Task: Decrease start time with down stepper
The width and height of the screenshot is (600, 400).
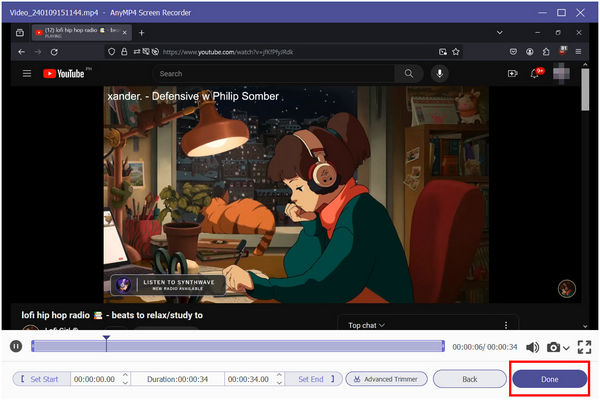Action: pos(125,382)
